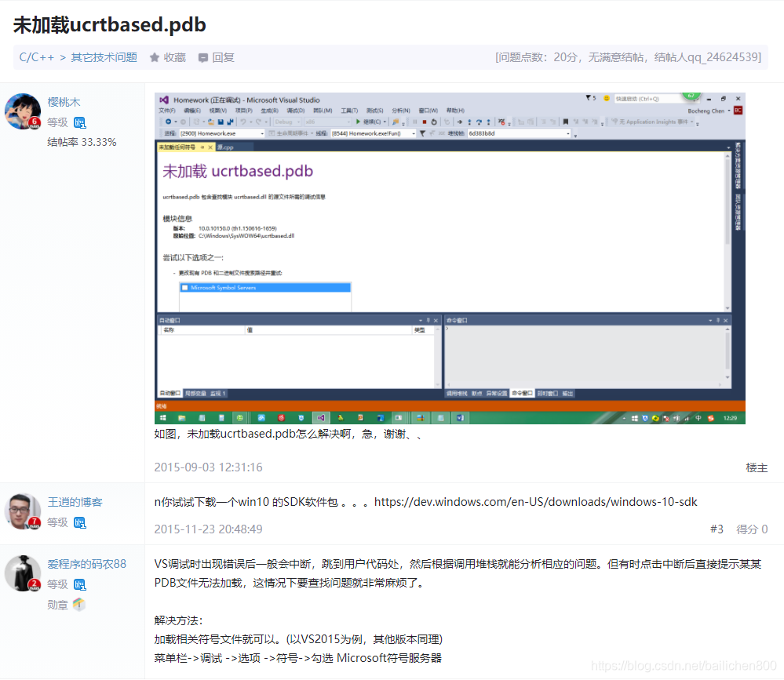Viewport: 784px width, 680px height.
Task: Click 樱桃木's avatar picture
Action: tap(23, 111)
